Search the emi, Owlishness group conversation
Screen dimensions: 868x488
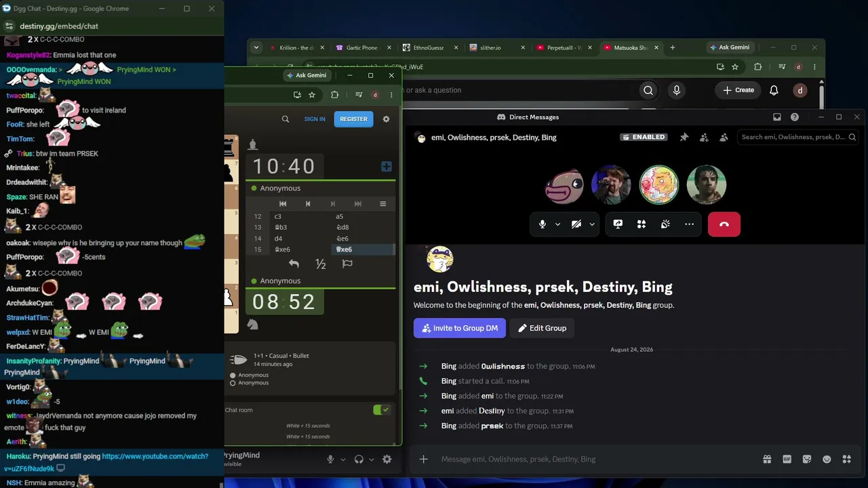coord(798,137)
